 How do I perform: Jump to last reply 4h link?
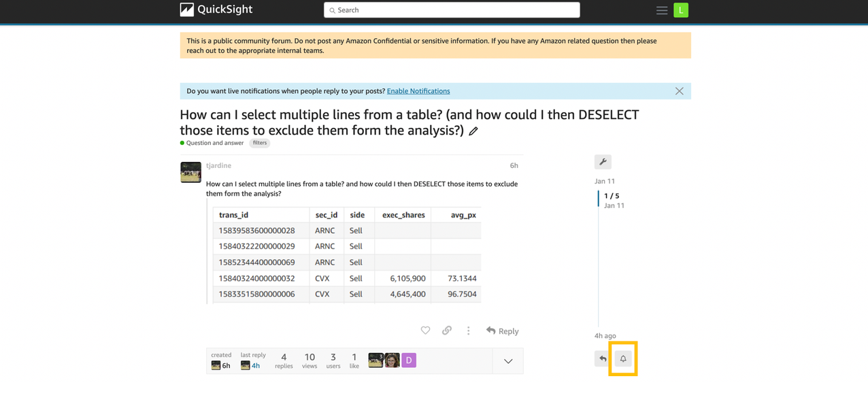255,365
